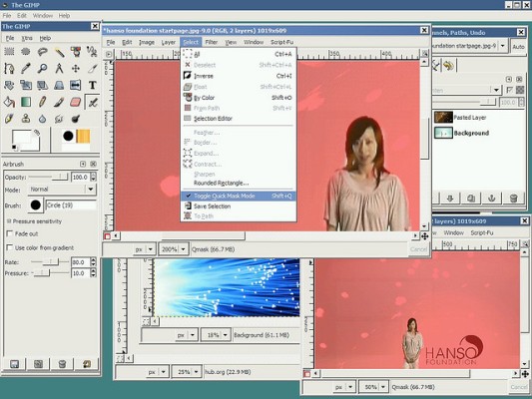The image size is (532, 399).
Task: Choose the Pencil tool
Action: pos(42,102)
